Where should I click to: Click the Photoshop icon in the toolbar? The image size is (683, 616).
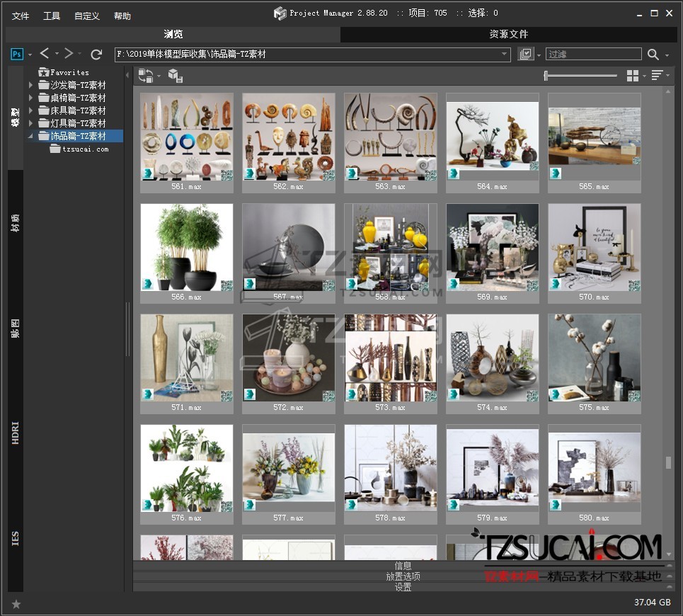coord(17,55)
